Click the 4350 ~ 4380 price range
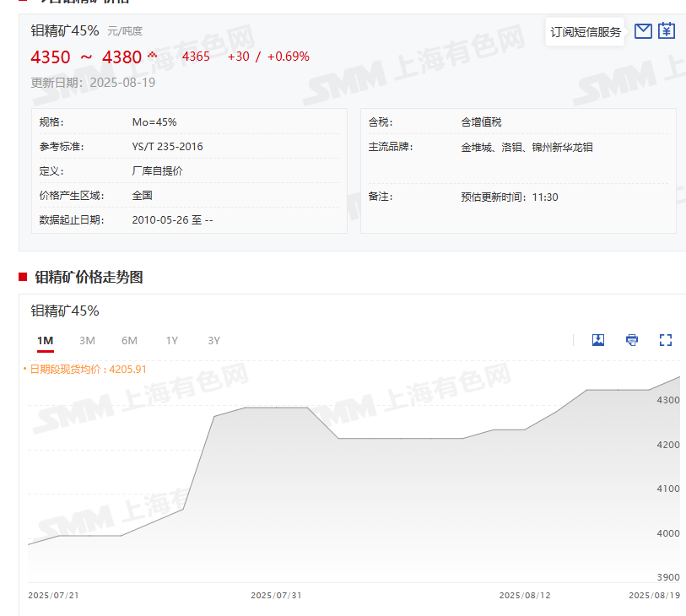Image resolution: width=686 pixels, height=616 pixels. 86,57
